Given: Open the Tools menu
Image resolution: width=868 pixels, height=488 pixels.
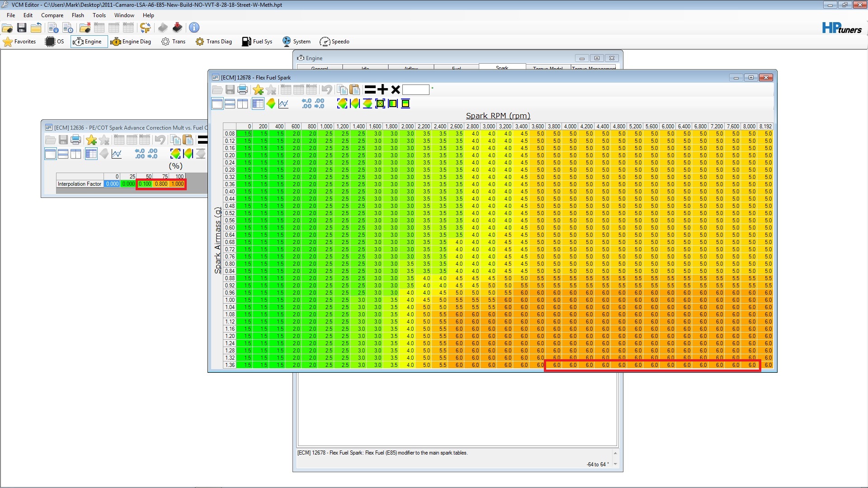Looking at the screenshot, I should [x=99, y=15].
